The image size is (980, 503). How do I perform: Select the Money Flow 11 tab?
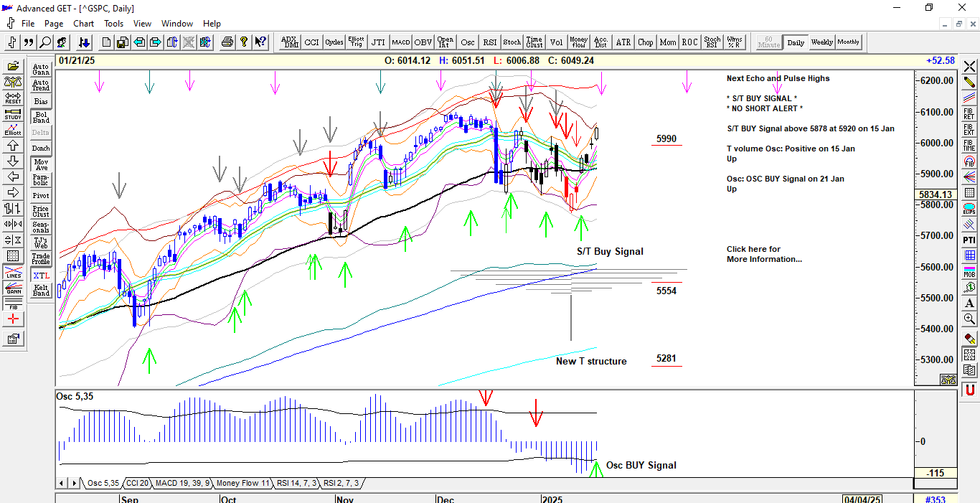click(x=242, y=483)
